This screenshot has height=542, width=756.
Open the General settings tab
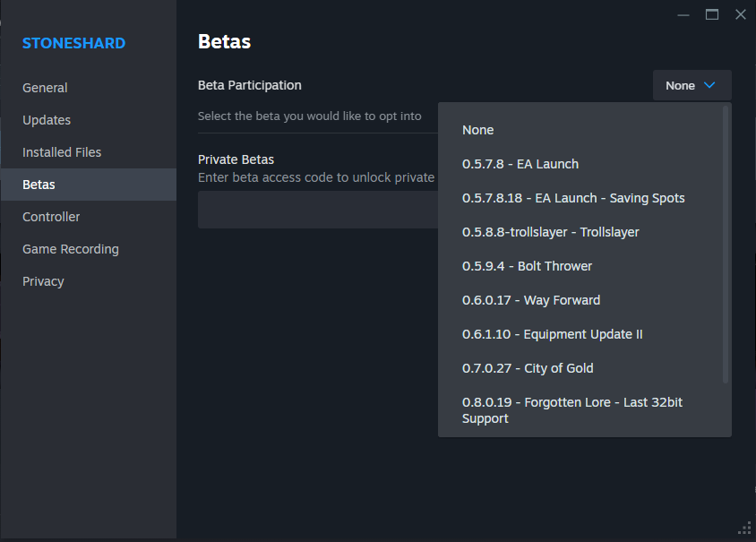click(89, 88)
